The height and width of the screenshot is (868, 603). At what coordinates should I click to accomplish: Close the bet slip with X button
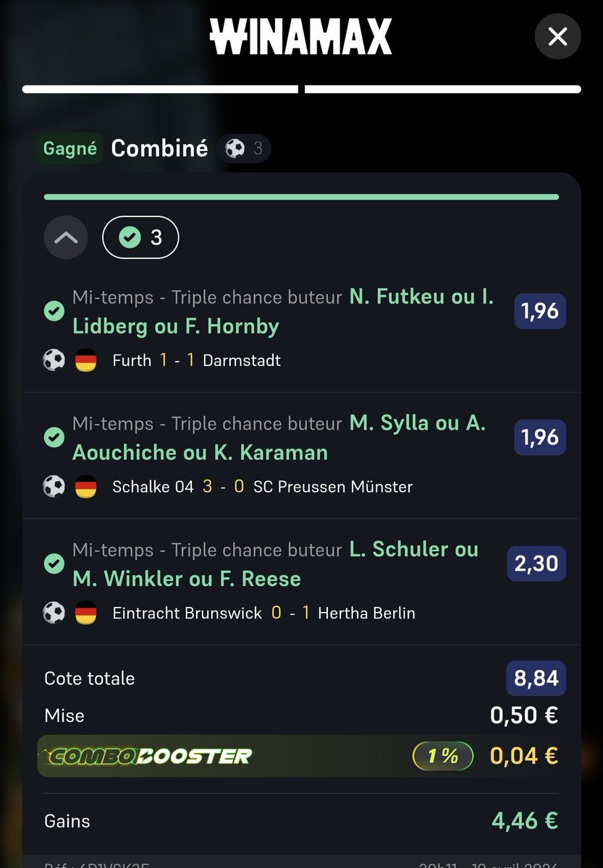[x=557, y=36]
